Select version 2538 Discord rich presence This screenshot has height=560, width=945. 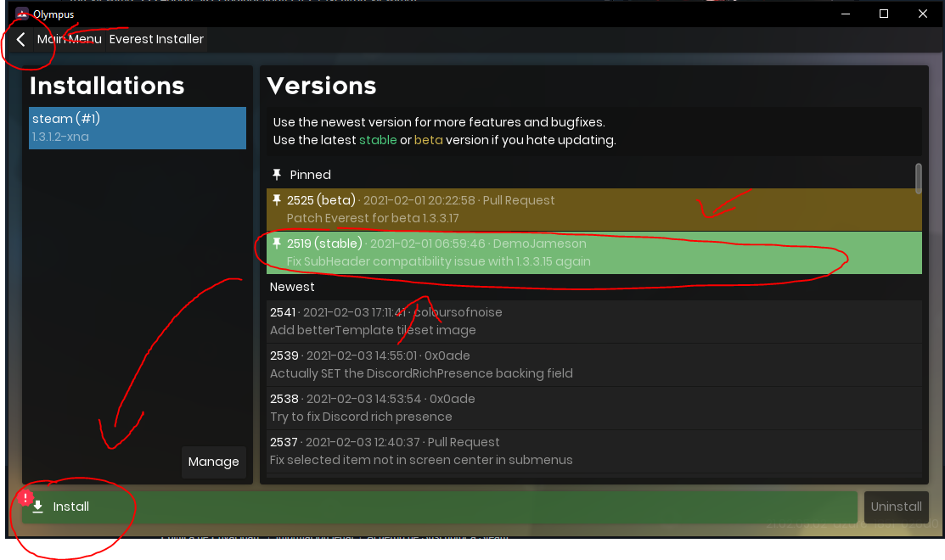(593, 408)
